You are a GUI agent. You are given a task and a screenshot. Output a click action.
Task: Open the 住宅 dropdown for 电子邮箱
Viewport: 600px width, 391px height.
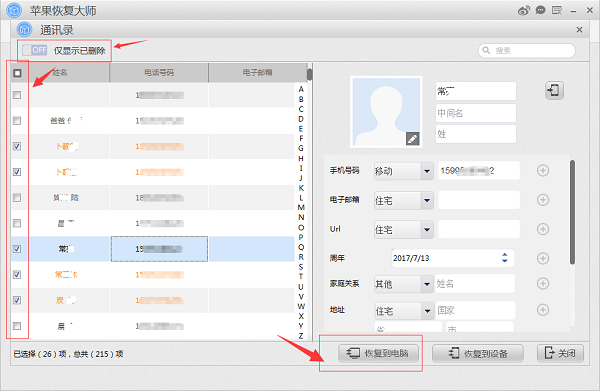403,200
